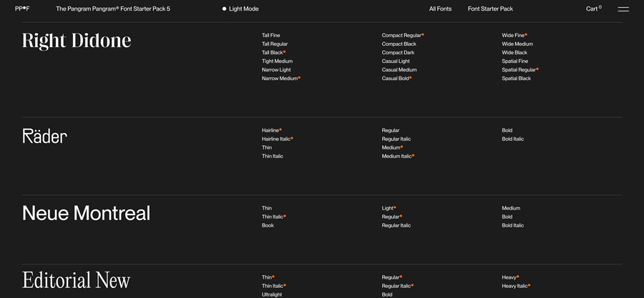The image size is (644, 298).
Task: Select Editorial New Regular
Action: 392,277
